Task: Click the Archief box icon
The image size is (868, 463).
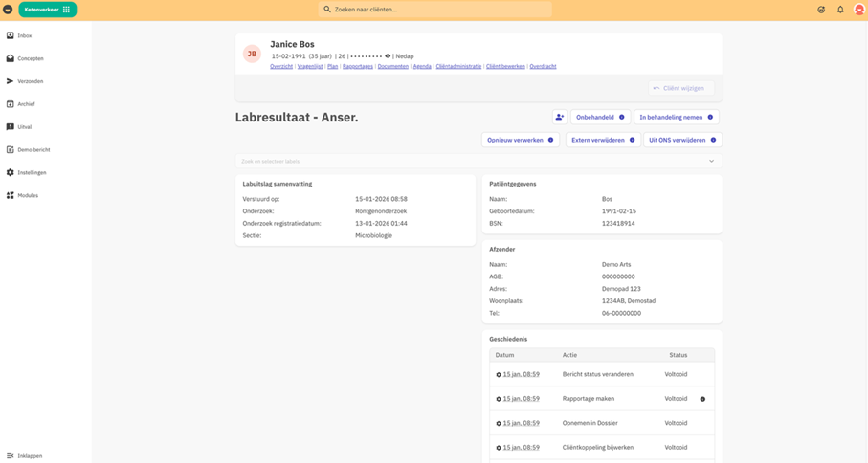Action: [x=10, y=104]
